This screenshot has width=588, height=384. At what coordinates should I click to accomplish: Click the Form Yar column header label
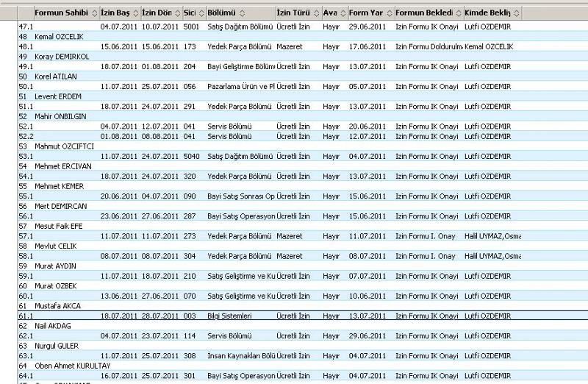coord(366,13)
